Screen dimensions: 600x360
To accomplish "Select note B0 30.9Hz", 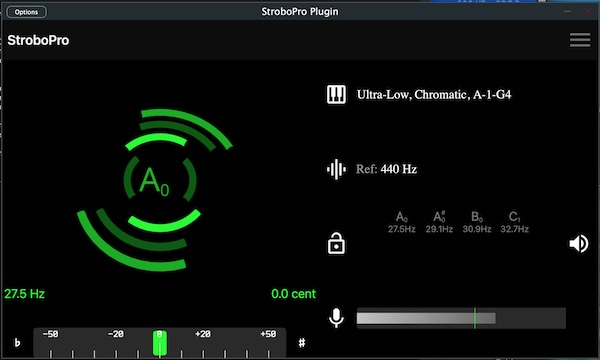I will [x=477, y=222].
